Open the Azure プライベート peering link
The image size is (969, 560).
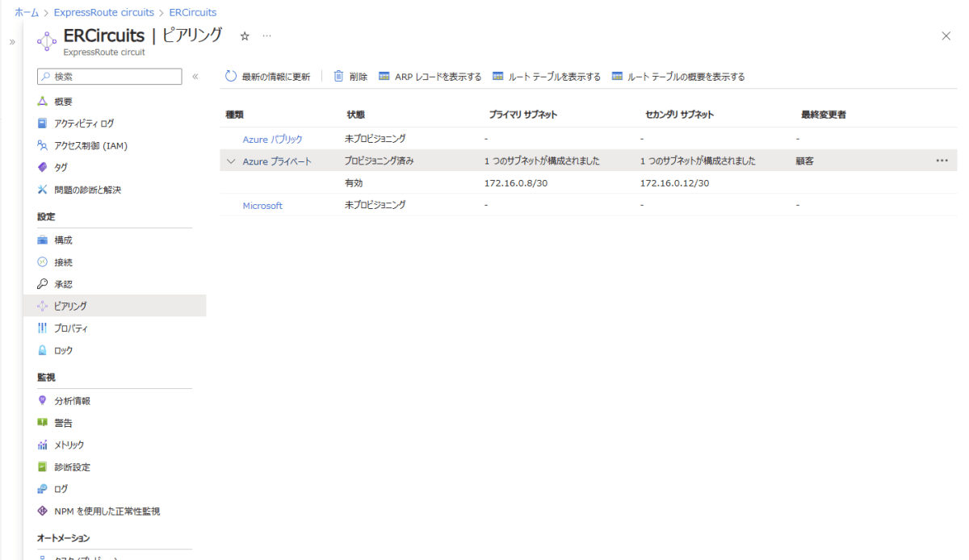point(277,161)
